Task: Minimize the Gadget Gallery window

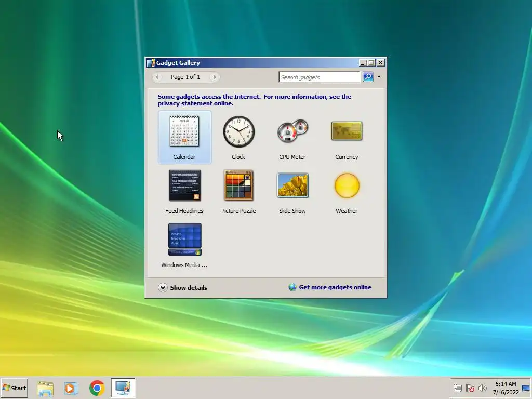Action: tap(363, 63)
